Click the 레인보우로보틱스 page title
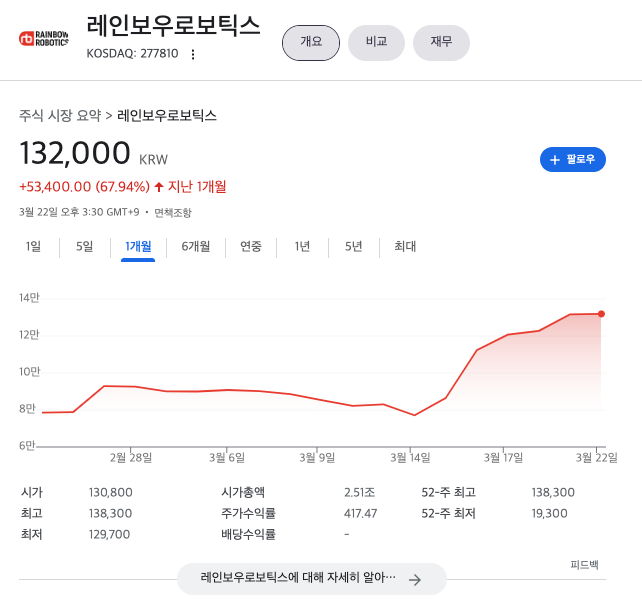Viewport: 642px width, 615px height. click(x=173, y=26)
